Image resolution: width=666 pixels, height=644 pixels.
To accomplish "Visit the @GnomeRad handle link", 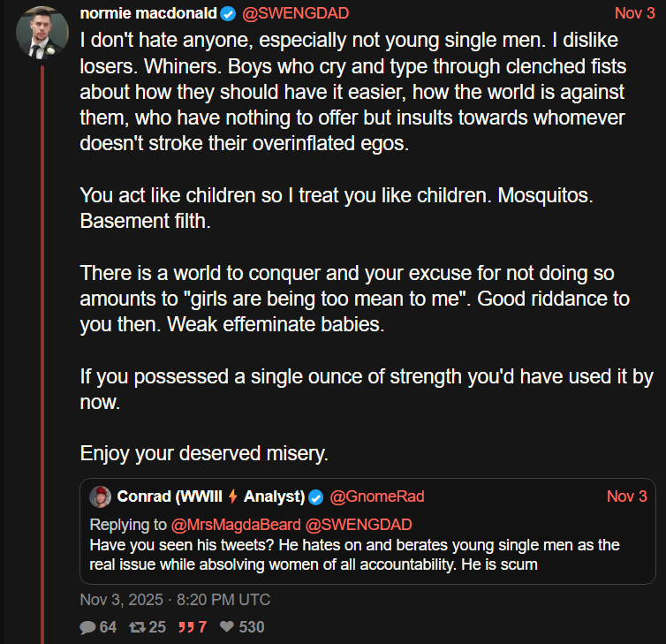I will tap(377, 496).
